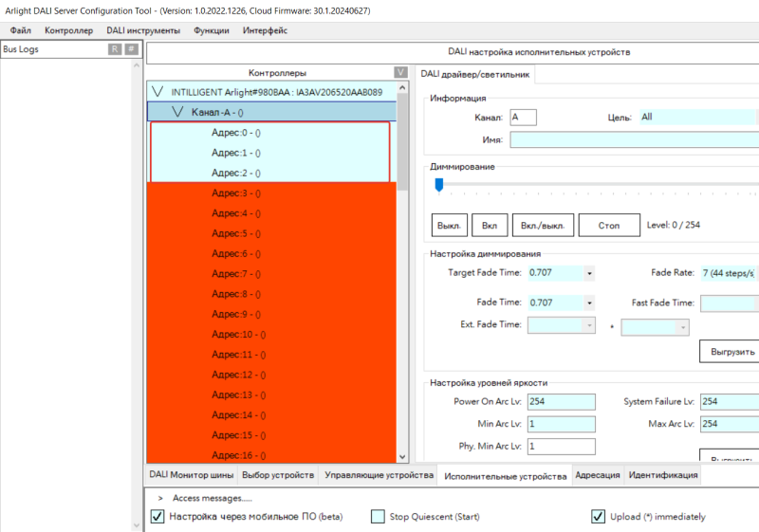Select Адрес:5 in the tree

(x=235, y=233)
